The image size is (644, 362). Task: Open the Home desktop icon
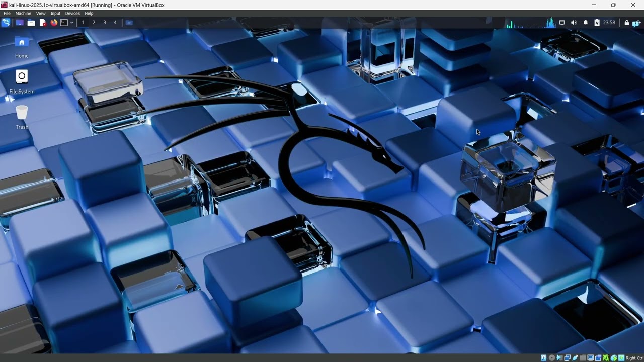22,47
